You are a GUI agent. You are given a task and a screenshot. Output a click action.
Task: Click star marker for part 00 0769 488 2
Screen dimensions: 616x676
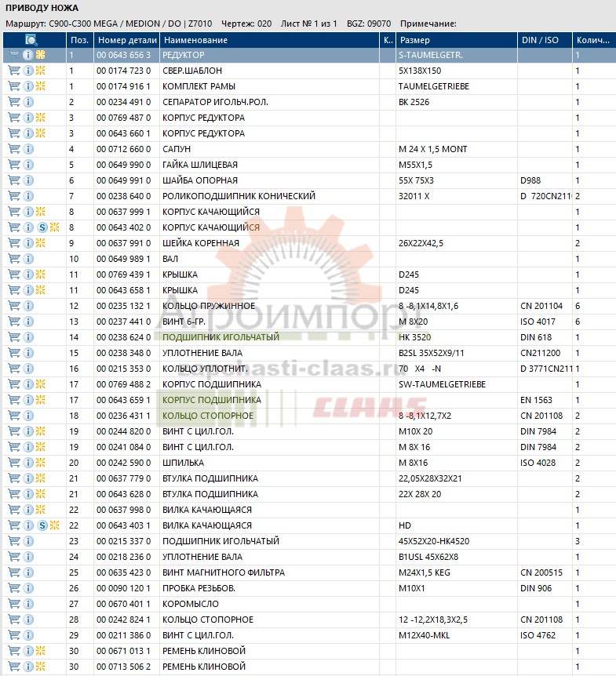[x=41, y=384]
